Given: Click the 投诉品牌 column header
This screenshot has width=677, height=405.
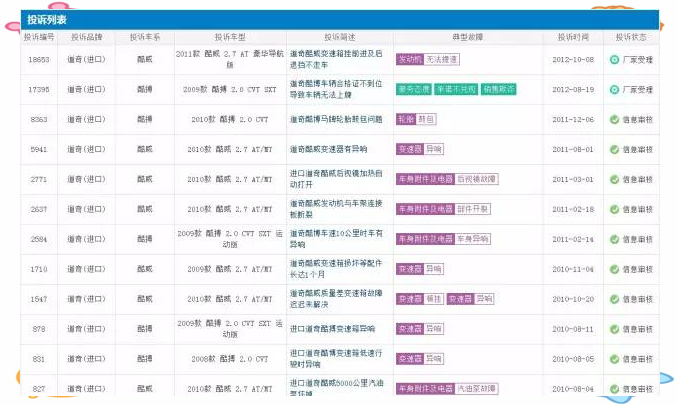Looking at the screenshot, I should click(86, 37).
